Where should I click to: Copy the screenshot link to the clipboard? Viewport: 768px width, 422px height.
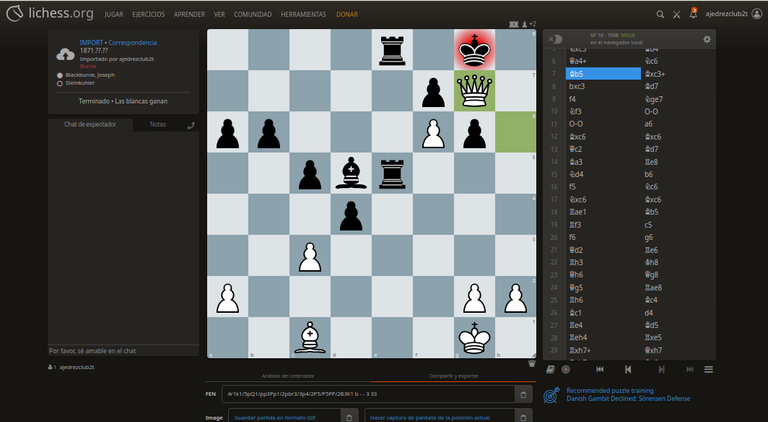pyautogui.click(x=523, y=417)
